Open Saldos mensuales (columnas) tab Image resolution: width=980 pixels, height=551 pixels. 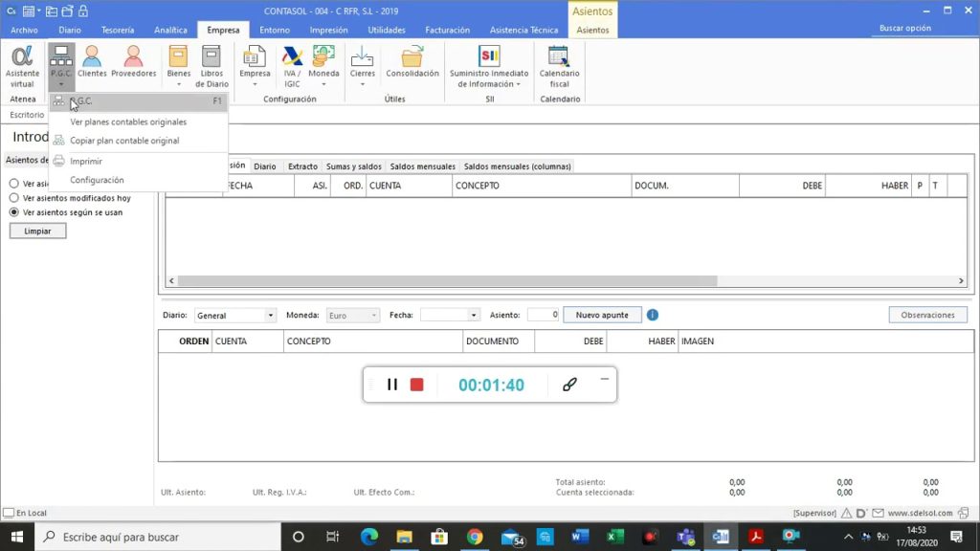click(x=518, y=166)
